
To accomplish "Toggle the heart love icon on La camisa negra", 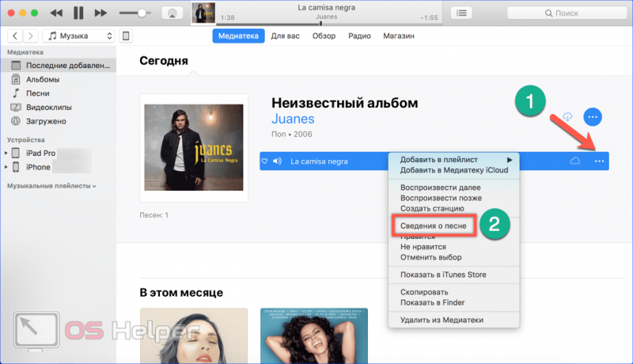I will (264, 161).
